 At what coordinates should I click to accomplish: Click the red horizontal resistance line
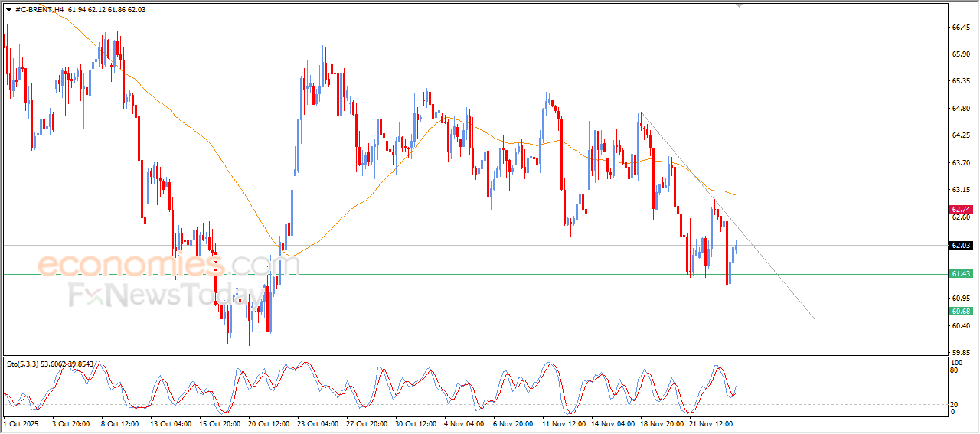point(383,209)
